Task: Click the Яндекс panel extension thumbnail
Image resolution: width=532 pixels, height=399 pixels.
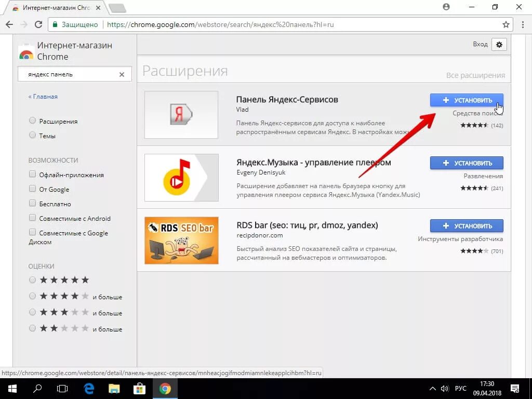Action: click(x=181, y=115)
